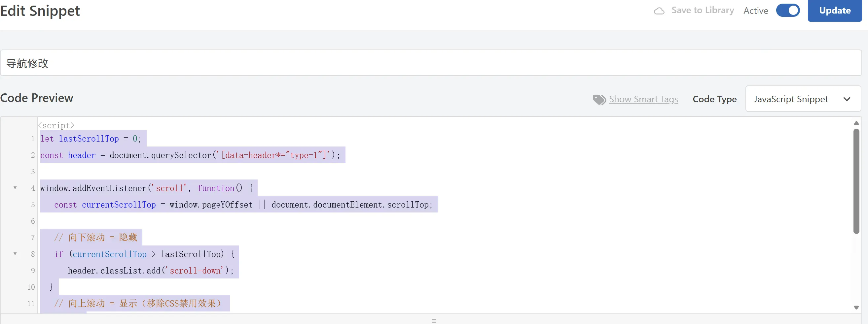
Task: Click line number 1 in the gutter
Action: pos(33,139)
